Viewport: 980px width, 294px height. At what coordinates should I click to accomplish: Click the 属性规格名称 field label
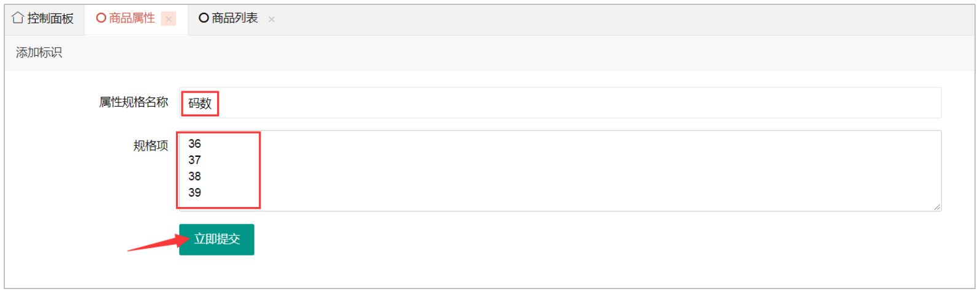point(134,102)
